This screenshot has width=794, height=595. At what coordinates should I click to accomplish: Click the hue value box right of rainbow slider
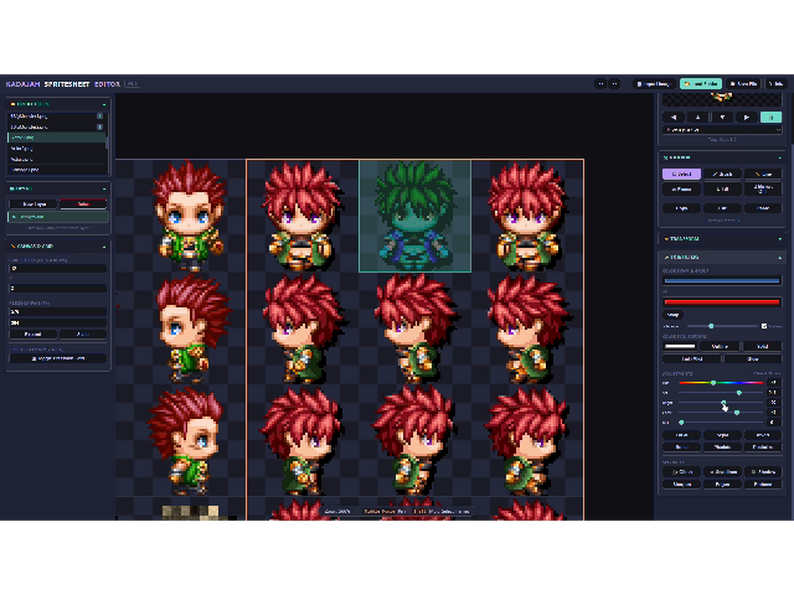tap(773, 383)
